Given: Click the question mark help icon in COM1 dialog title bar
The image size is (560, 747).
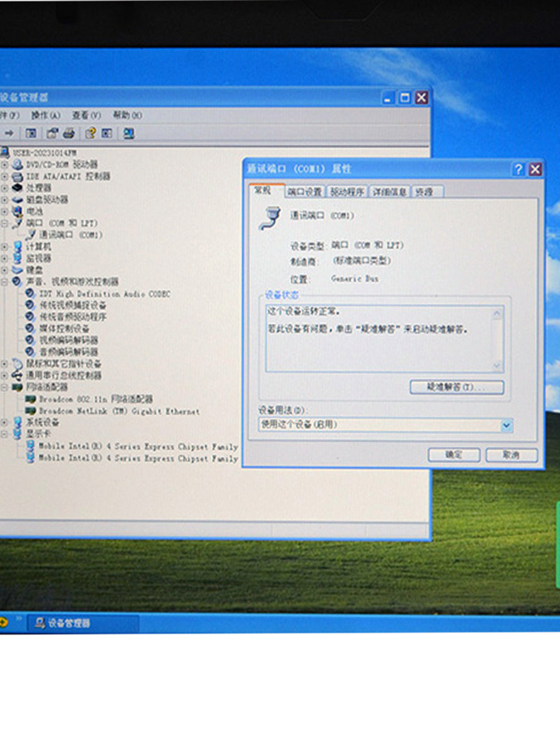Looking at the screenshot, I should pyautogui.click(x=518, y=169).
